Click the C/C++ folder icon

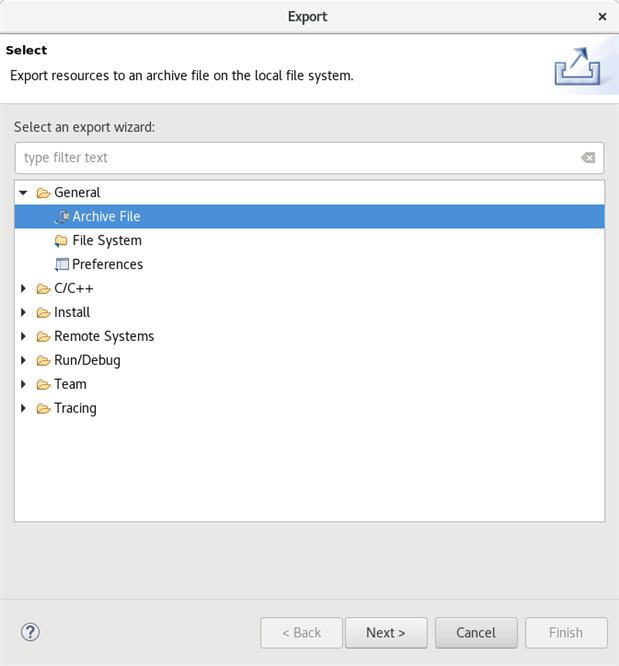pos(43,288)
